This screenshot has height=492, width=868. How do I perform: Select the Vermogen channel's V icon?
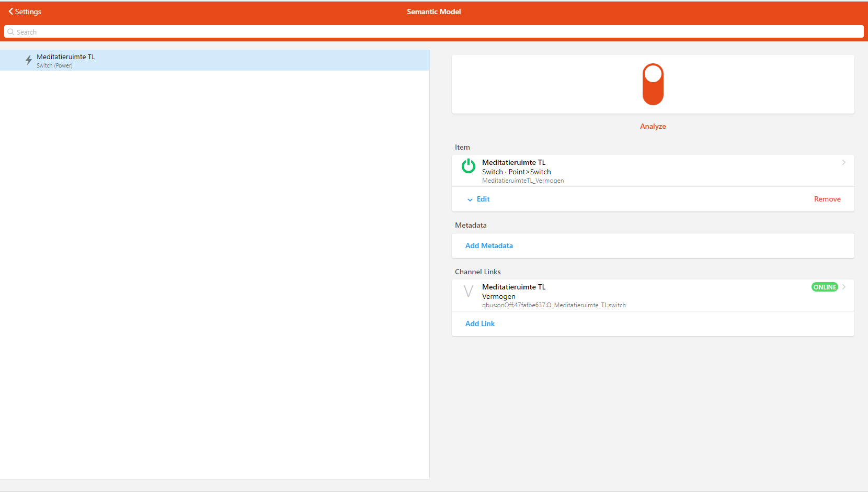[x=468, y=291]
